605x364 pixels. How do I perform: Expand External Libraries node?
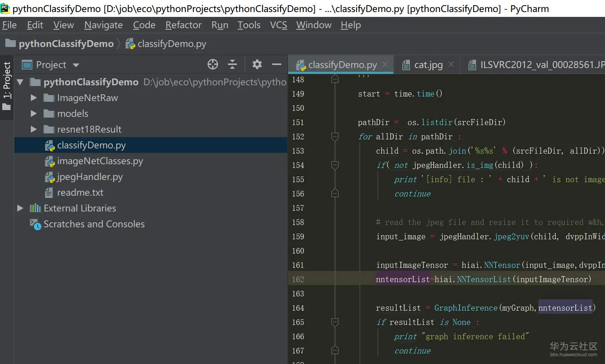click(20, 208)
